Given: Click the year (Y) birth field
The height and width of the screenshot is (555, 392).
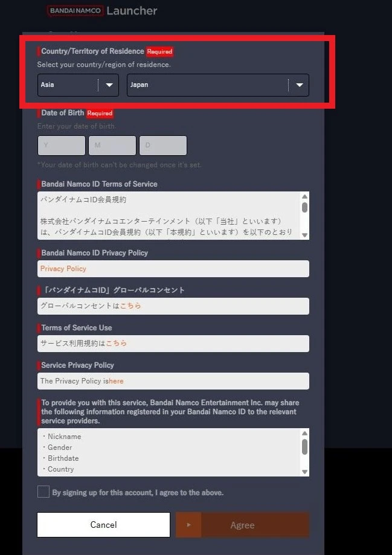Looking at the screenshot, I should pyautogui.click(x=61, y=145).
